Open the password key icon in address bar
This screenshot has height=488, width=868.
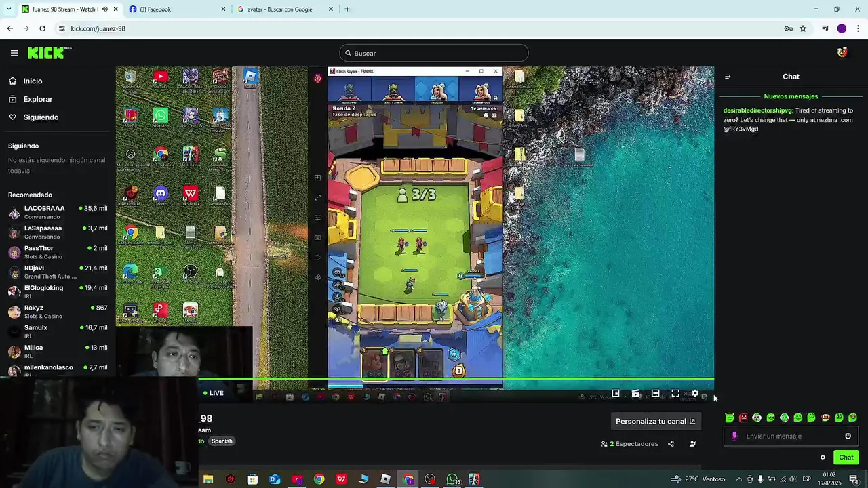pos(788,28)
